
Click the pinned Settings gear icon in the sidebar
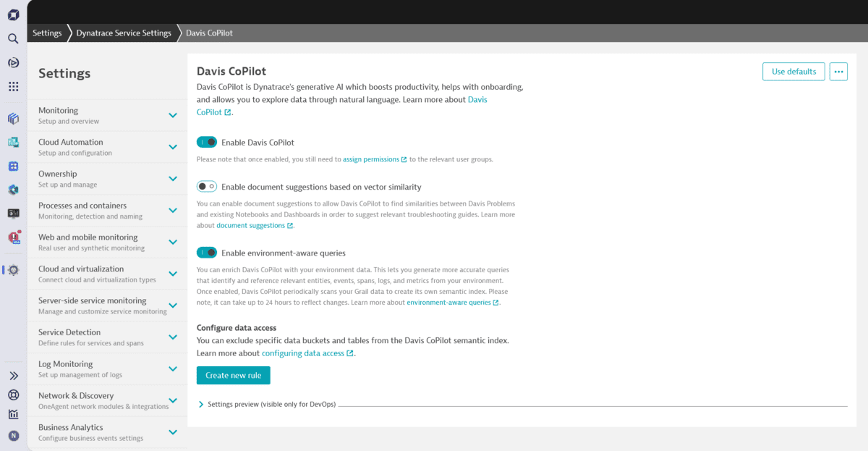(x=14, y=269)
